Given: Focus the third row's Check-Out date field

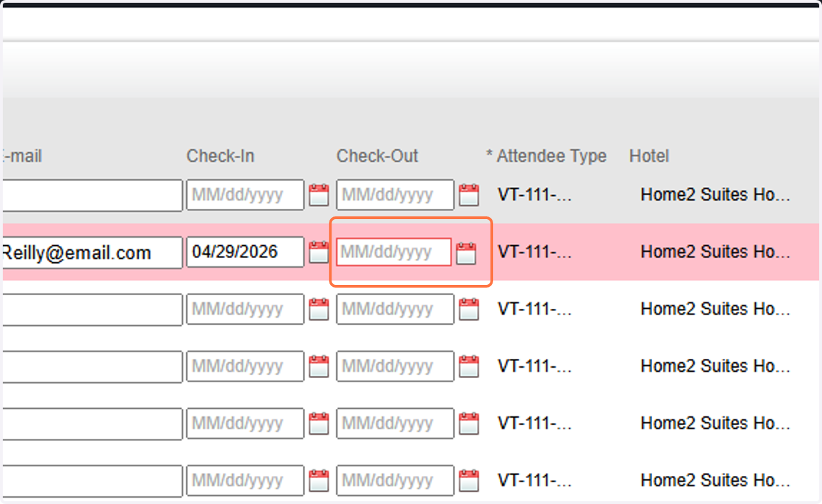Looking at the screenshot, I should pyautogui.click(x=395, y=310).
